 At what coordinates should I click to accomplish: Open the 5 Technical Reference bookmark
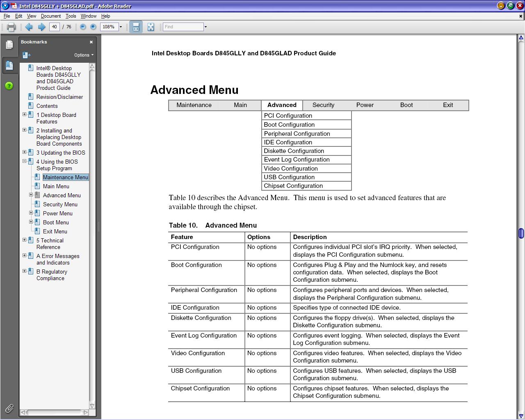pyautogui.click(x=50, y=244)
